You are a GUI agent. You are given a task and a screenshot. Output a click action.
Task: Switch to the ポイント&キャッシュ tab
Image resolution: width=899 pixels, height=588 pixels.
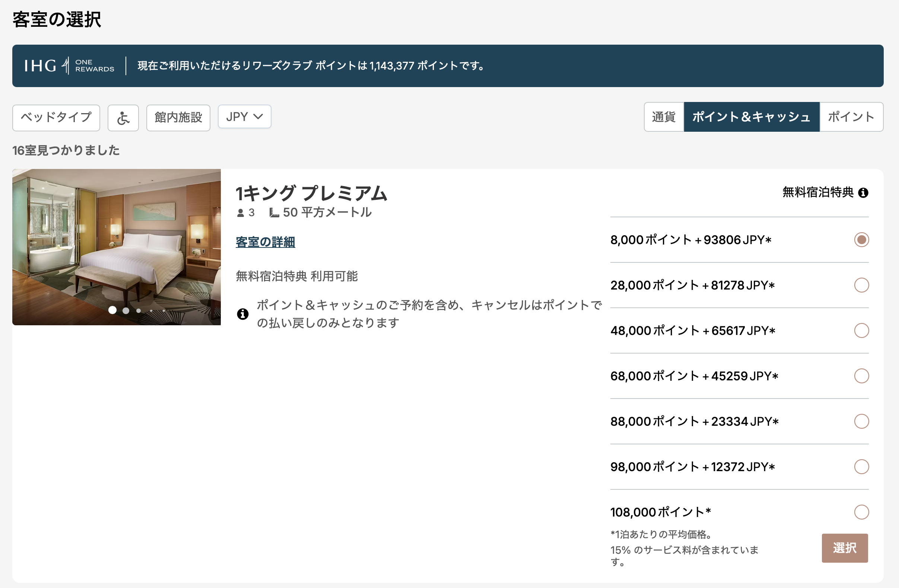click(x=751, y=117)
